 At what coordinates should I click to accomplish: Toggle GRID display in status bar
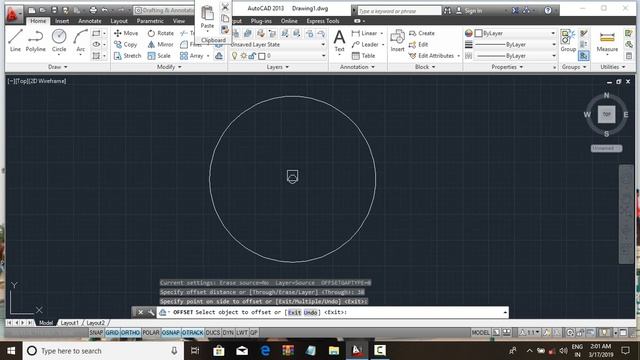click(x=112, y=333)
